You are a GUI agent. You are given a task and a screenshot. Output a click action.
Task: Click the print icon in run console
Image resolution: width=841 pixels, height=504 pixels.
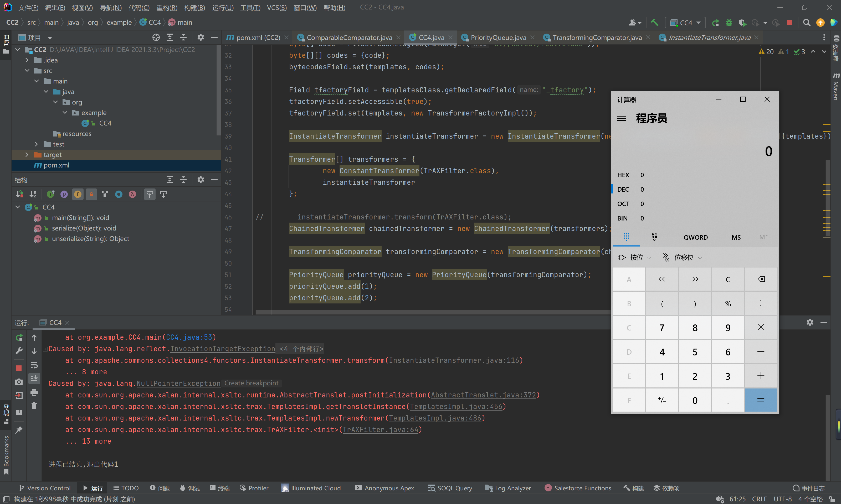click(34, 393)
